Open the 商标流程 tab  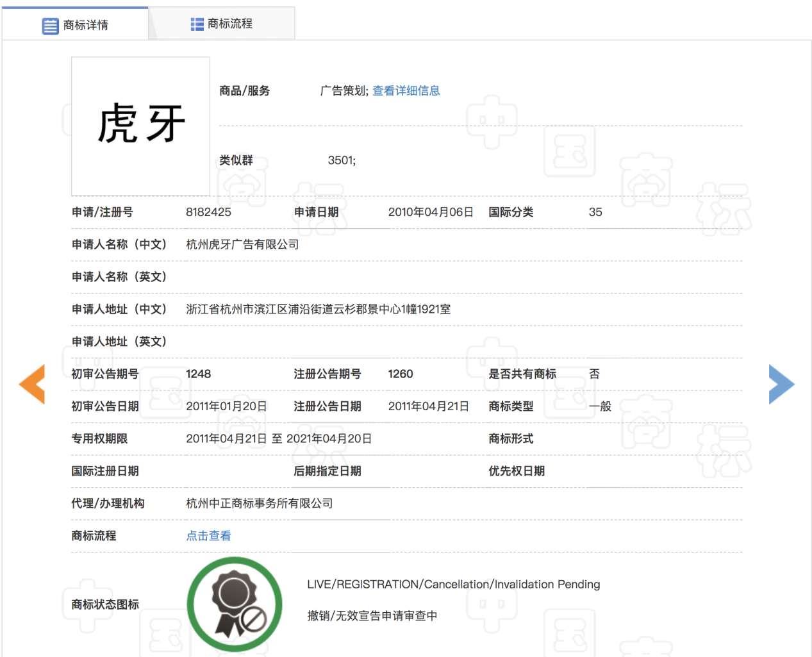point(222,24)
